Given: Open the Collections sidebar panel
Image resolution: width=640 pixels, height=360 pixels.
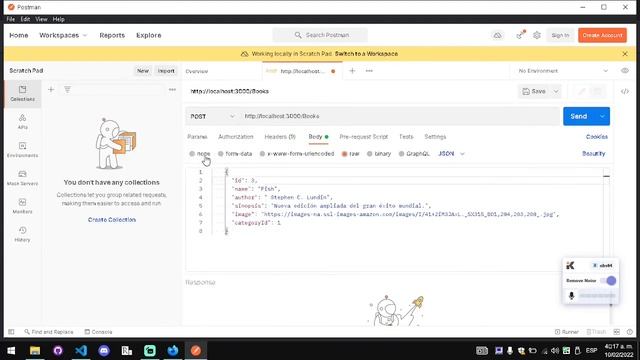Looking at the screenshot, I should click(22, 94).
